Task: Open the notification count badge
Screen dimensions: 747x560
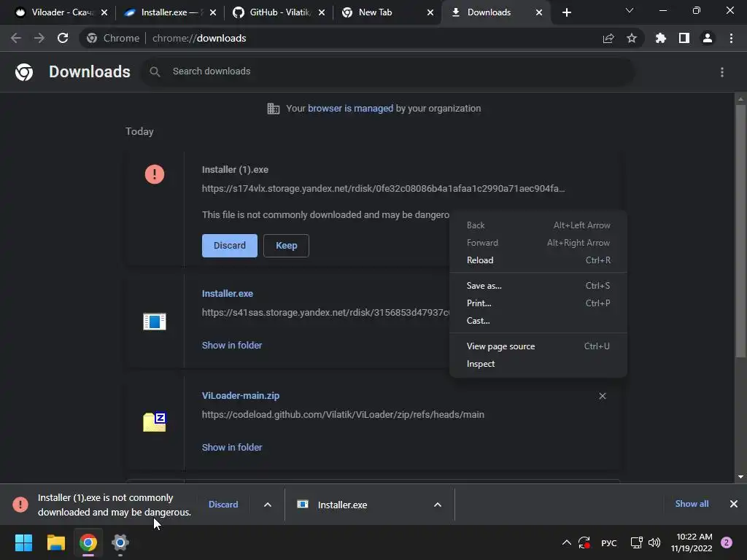Action: pyautogui.click(x=727, y=542)
